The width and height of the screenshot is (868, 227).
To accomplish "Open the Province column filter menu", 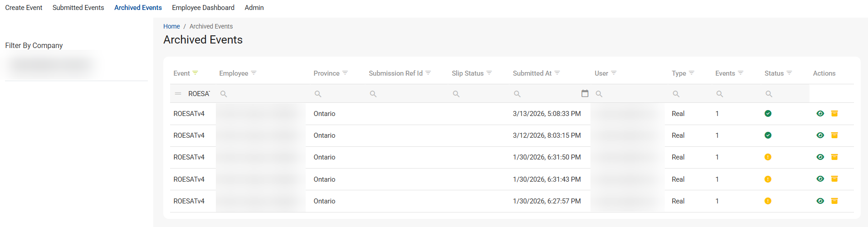I will pos(345,73).
